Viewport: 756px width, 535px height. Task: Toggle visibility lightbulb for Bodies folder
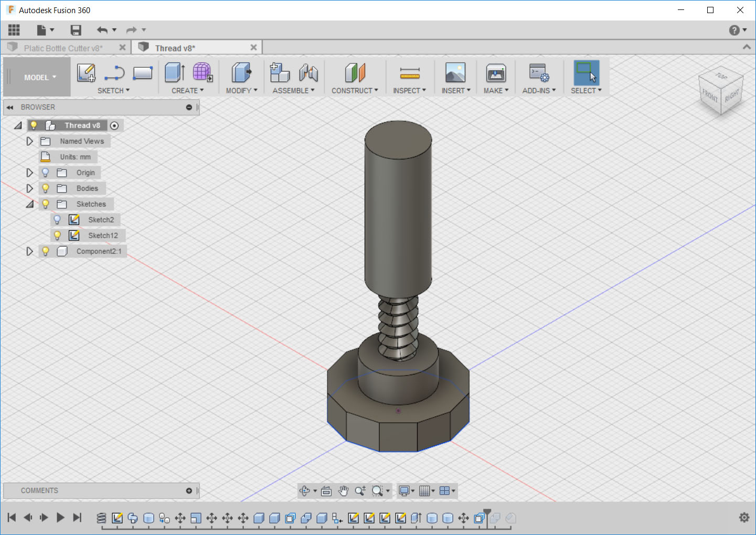pyautogui.click(x=46, y=188)
